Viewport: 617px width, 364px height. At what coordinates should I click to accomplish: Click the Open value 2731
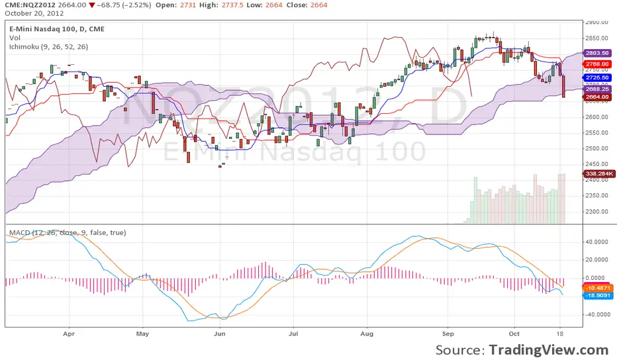pos(188,5)
